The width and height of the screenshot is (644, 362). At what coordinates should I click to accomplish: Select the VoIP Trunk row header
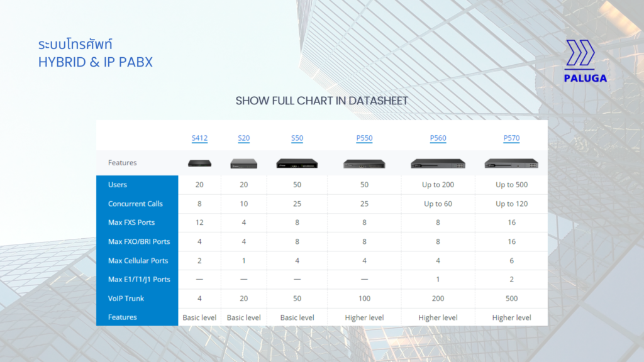pos(126,298)
